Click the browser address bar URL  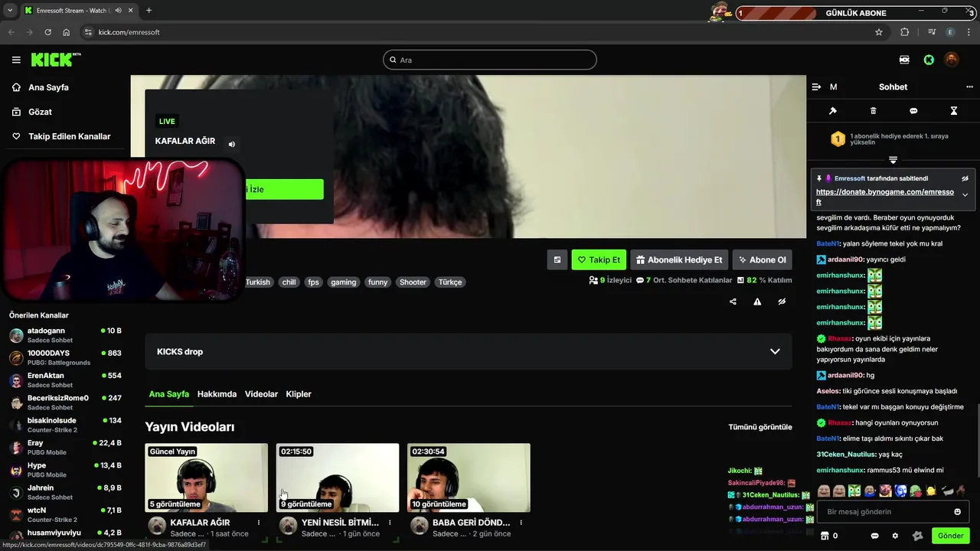pos(129,32)
